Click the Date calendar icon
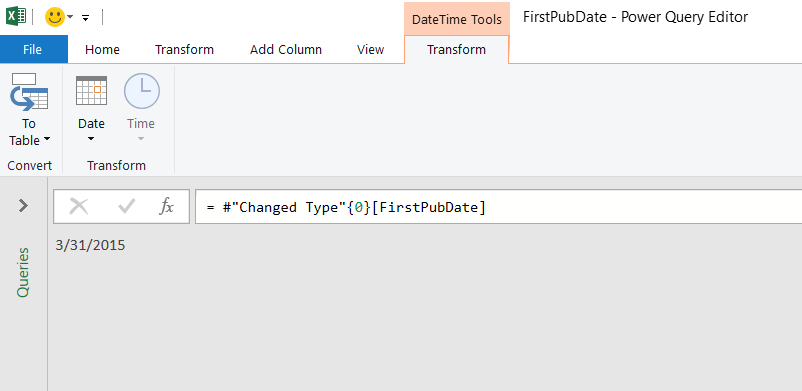Viewport: 802px width, 391px height. pyautogui.click(x=92, y=91)
